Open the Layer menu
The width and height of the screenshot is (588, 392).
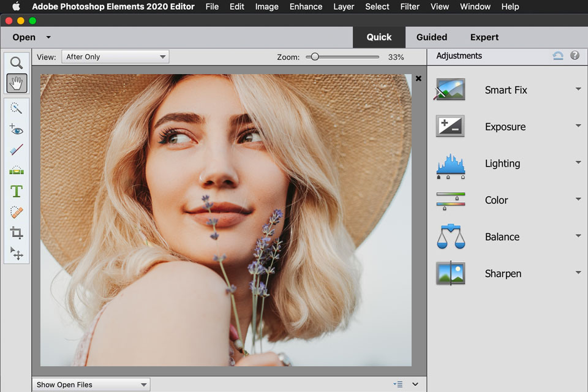(344, 6)
